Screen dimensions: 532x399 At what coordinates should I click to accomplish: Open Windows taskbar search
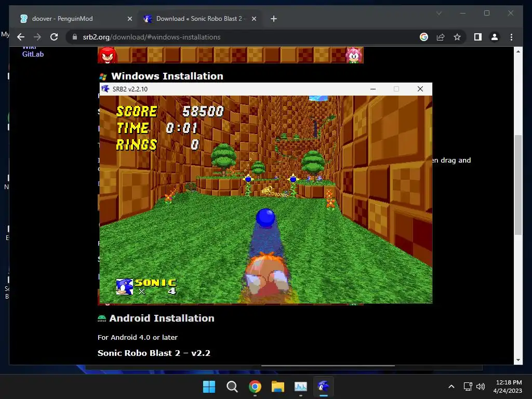232,387
